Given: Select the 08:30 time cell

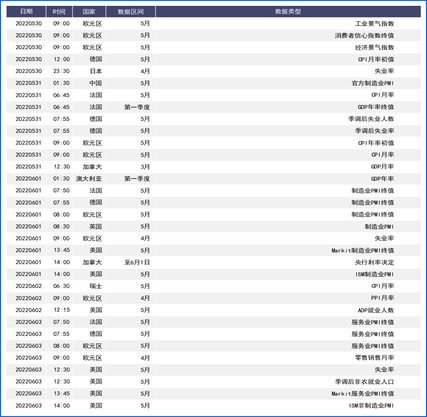Looking at the screenshot, I should pyautogui.click(x=61, y=226).
